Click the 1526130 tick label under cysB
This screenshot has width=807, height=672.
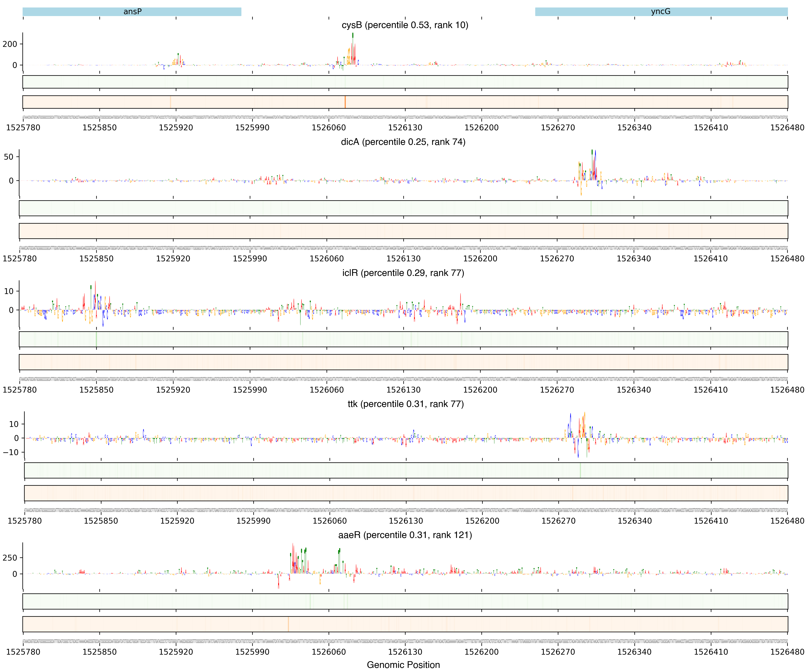tap(405, 127)
